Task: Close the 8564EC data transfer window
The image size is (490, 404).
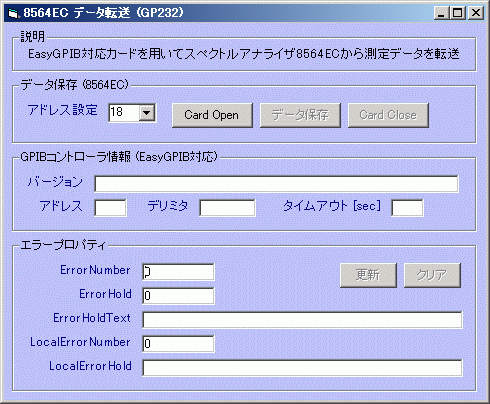Action: 476,13
